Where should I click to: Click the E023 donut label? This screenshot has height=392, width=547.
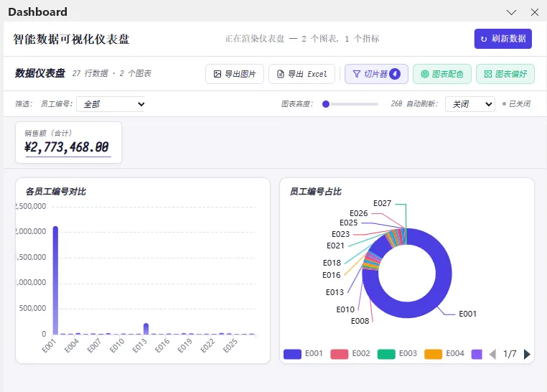[340, 234]
